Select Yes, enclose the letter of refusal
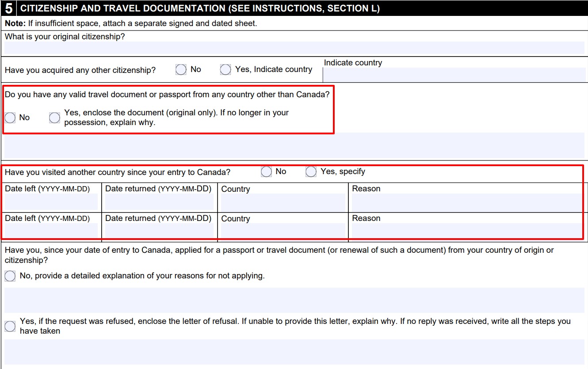588x369 pixels. (x=10, y=326)
